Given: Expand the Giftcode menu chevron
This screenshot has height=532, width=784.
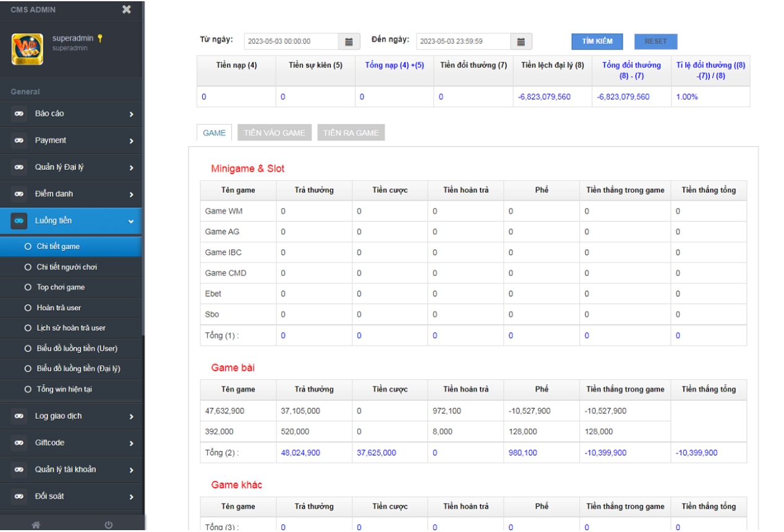Looking at the screenshot, I should pos(131,443).
